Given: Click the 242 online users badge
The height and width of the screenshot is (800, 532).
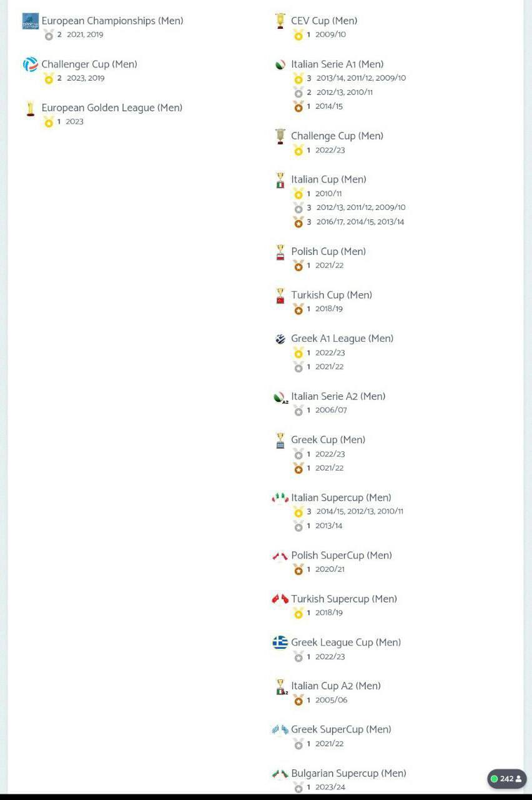Looking at the screenshot, I should tap(506, 779).
